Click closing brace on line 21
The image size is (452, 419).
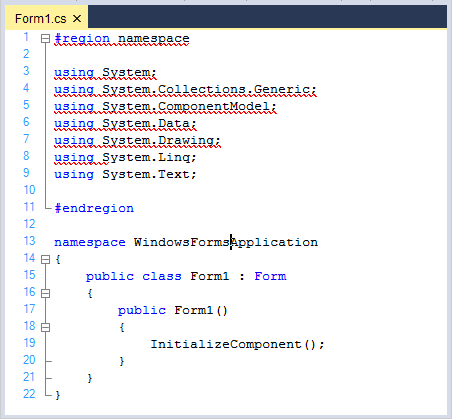(x=90, y=378)
